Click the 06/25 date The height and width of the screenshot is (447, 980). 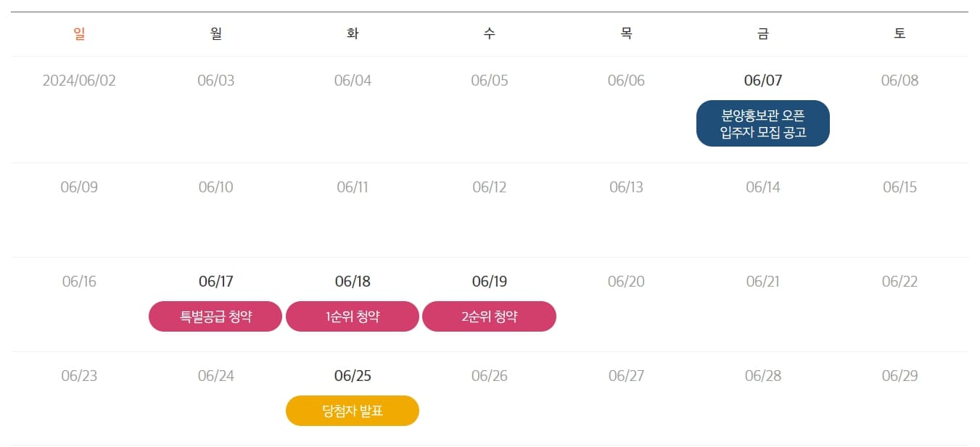tap(353, 376)
